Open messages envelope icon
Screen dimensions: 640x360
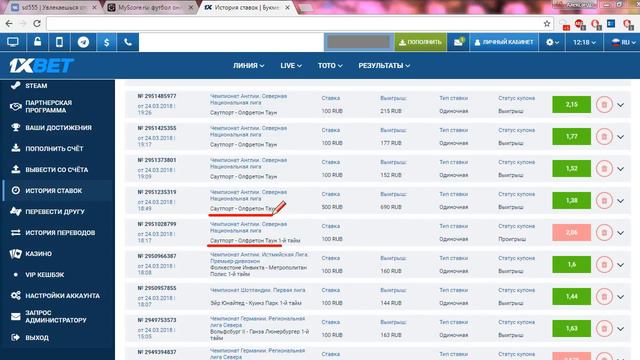[458, 42]
